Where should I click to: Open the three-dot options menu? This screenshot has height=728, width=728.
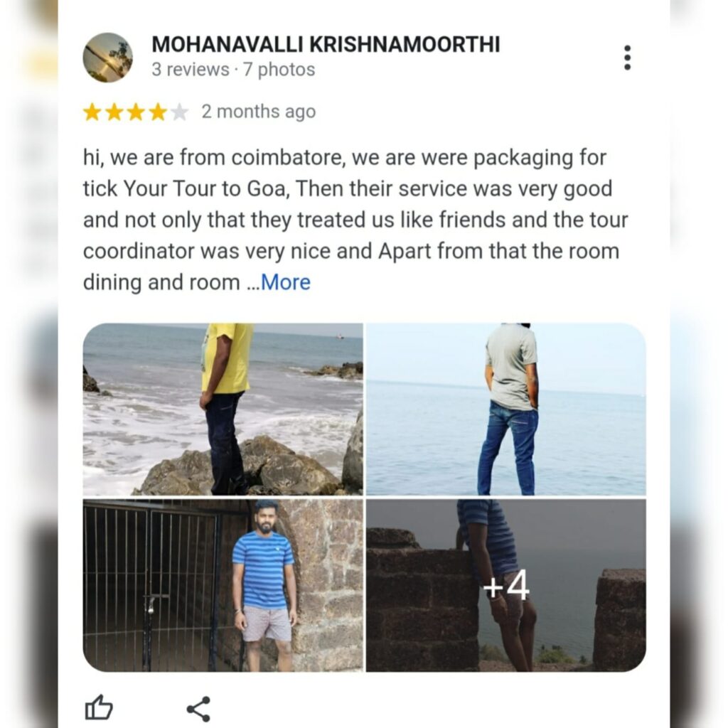[x=627, y=58]
